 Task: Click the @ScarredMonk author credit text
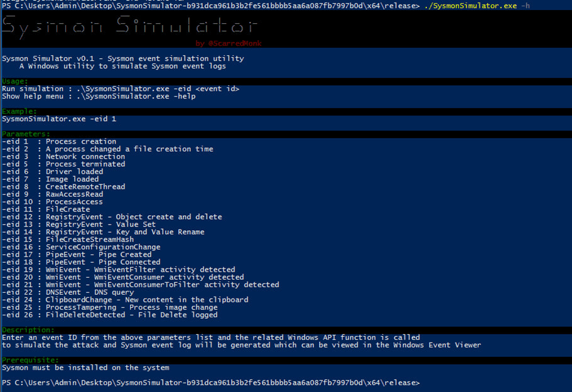[229, 44]
